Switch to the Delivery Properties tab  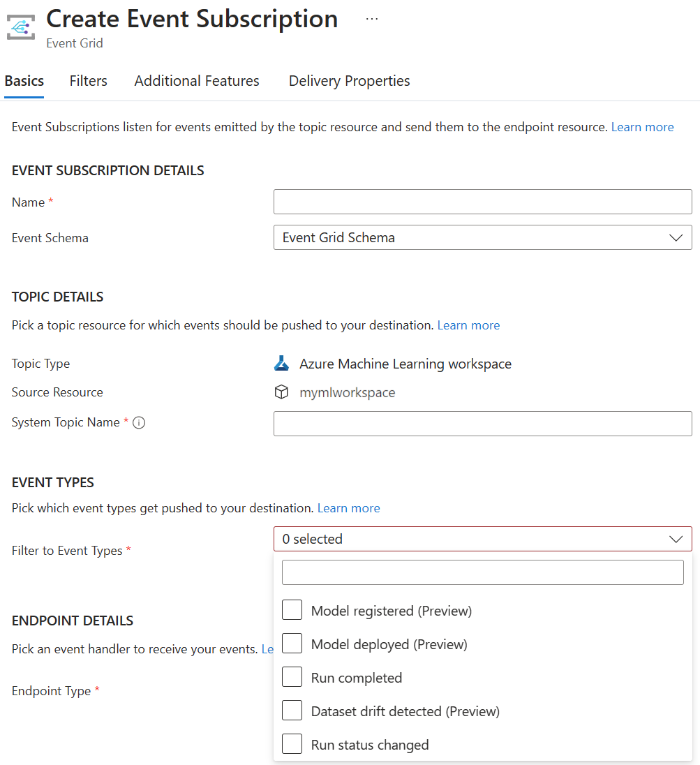coord(349,80)
